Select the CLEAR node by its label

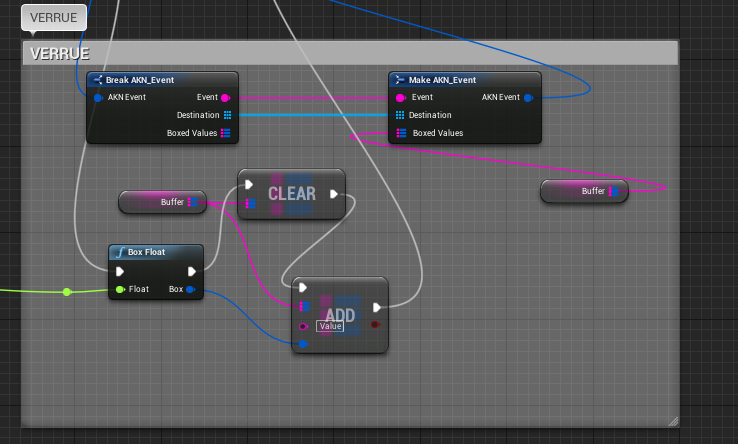click(292, 194)
